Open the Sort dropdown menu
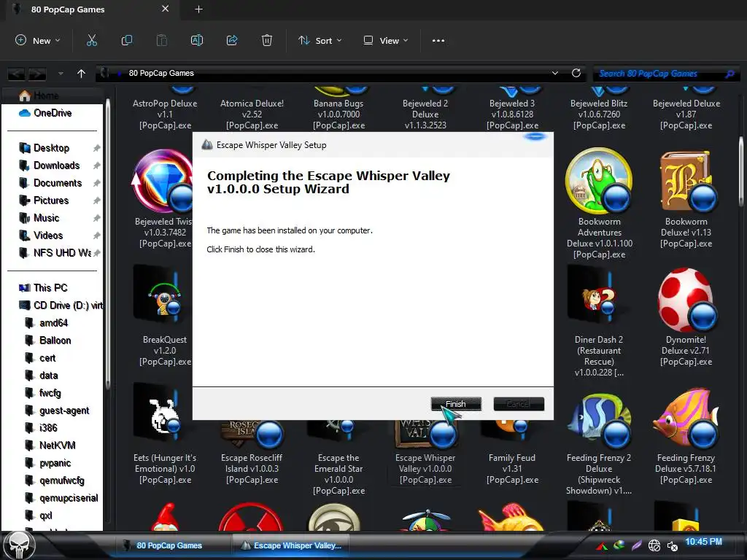Screen dimensions: 747x560 click(x=320, y=41)
